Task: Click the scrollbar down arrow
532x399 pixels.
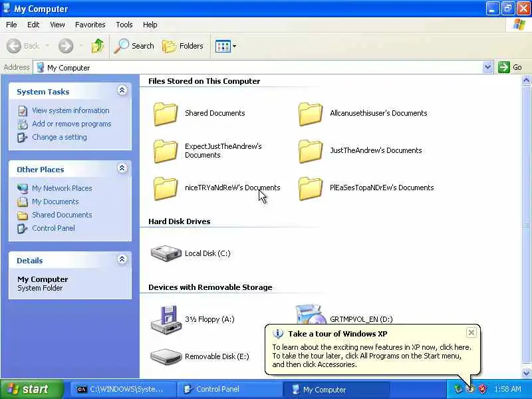Action: point(526,373)
